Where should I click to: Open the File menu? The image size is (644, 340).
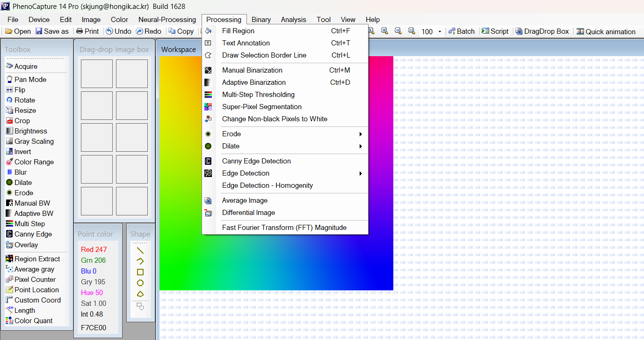click(13, 20)
